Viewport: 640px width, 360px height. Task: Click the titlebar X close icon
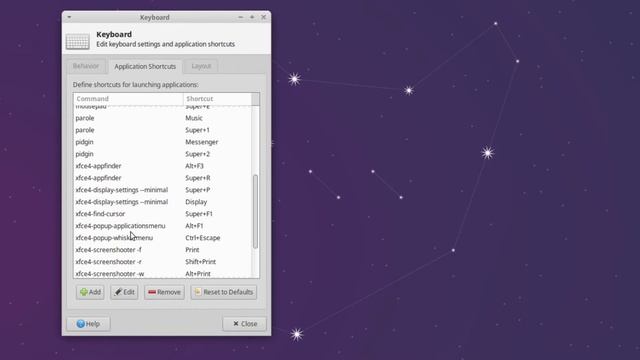[x=263, y=17]
